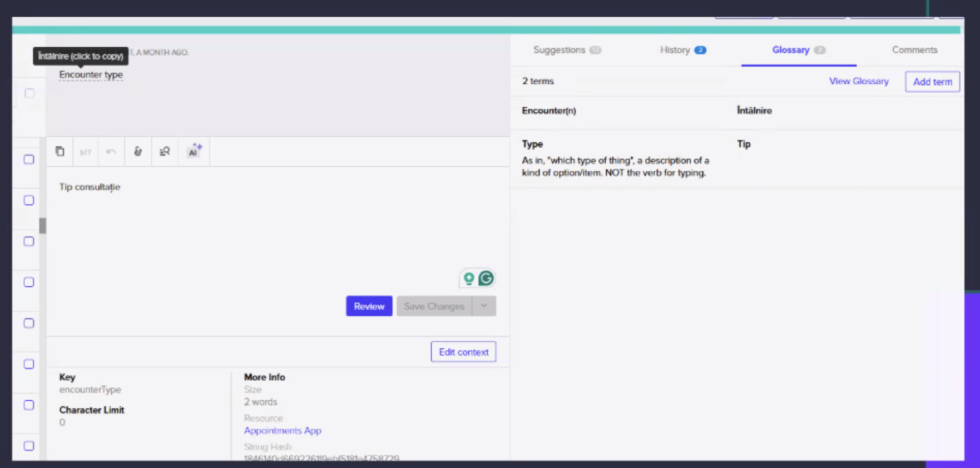Open the Grammarly G icon
The image size is (980, 468).
coord(486,278)
